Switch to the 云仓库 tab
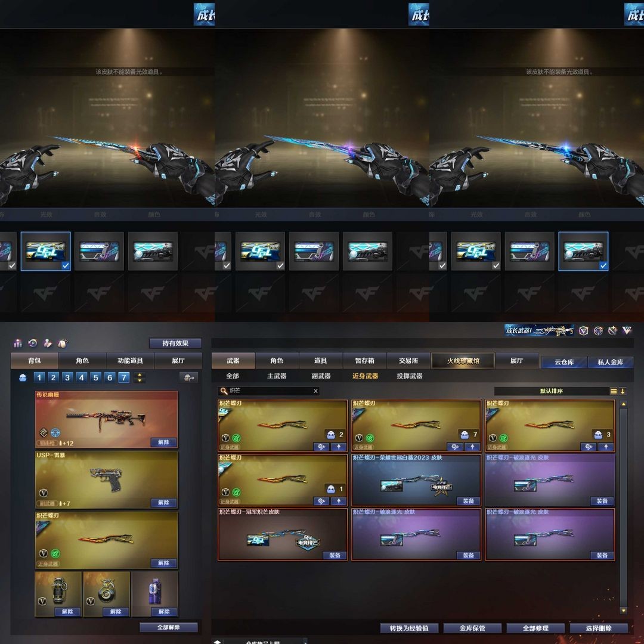This screenshot has width=644, height=644. pyautogui.click(x=564, y=363)
